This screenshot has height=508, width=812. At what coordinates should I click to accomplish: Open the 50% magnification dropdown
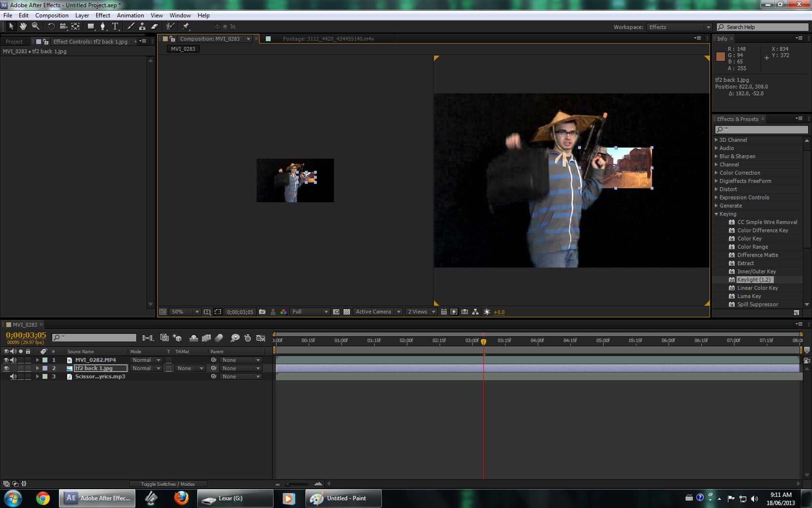point(185,312)
